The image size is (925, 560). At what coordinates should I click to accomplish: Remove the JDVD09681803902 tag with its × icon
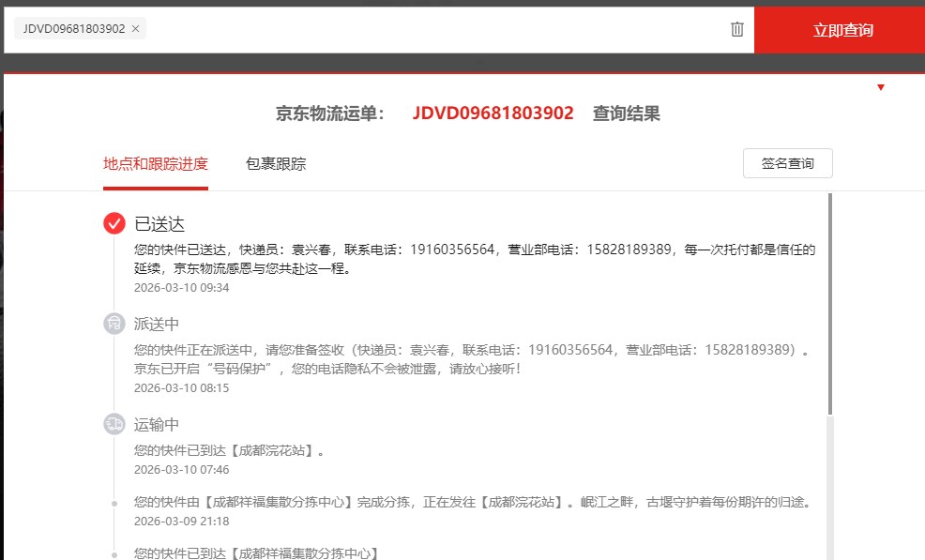coord(136,29)
